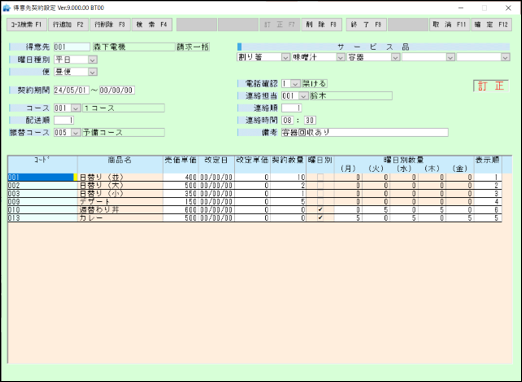Click the contract start date 24/05/01
This screenshot has width=522, height=382.
(x=71, y=90)
